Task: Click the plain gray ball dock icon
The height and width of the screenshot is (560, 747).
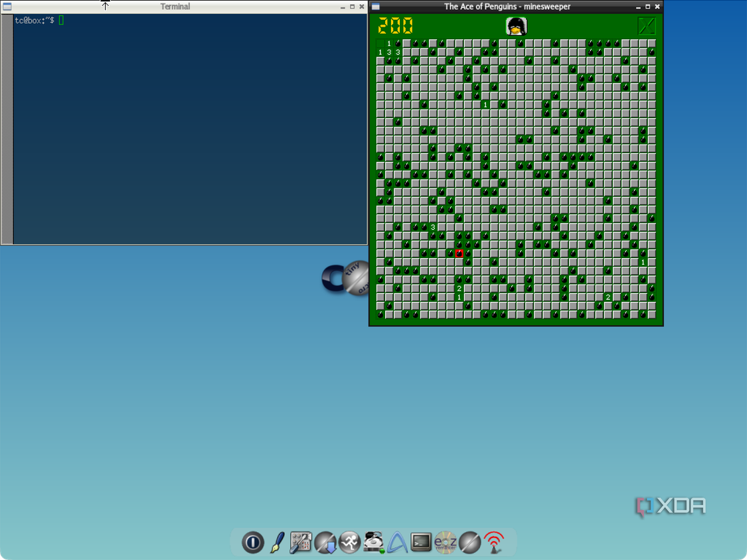Action: 469,542
